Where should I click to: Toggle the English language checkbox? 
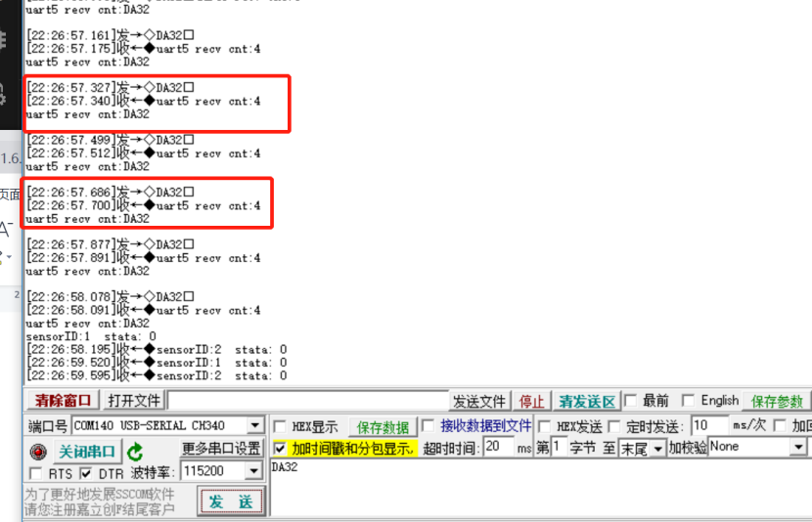689,401
